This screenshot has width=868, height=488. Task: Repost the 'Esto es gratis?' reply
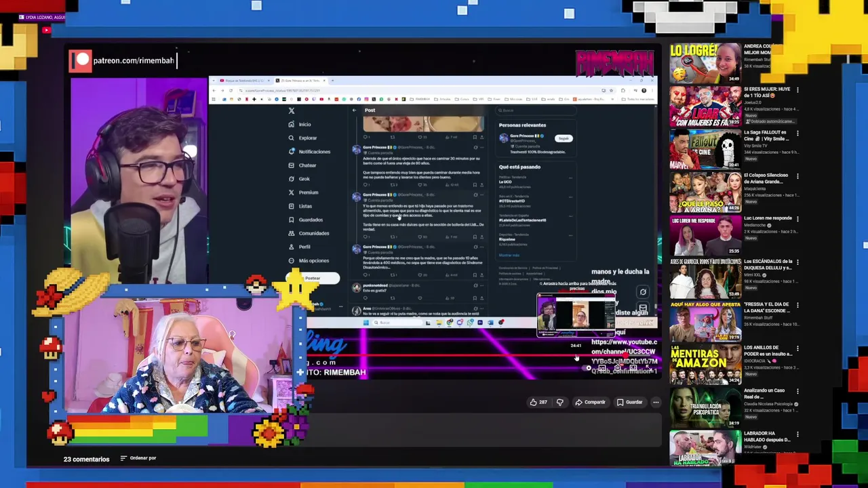(393, 298)
